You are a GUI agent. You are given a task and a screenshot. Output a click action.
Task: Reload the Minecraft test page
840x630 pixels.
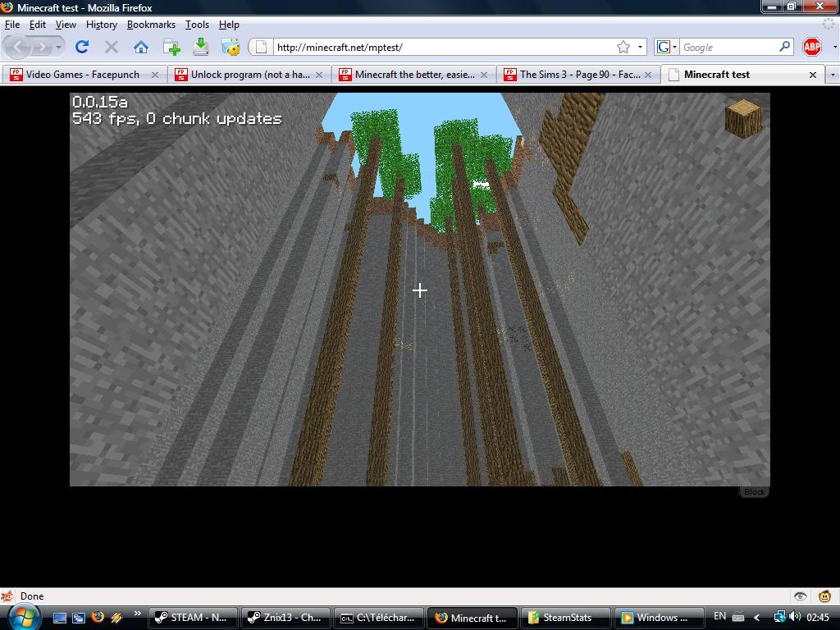pos(82,47)
